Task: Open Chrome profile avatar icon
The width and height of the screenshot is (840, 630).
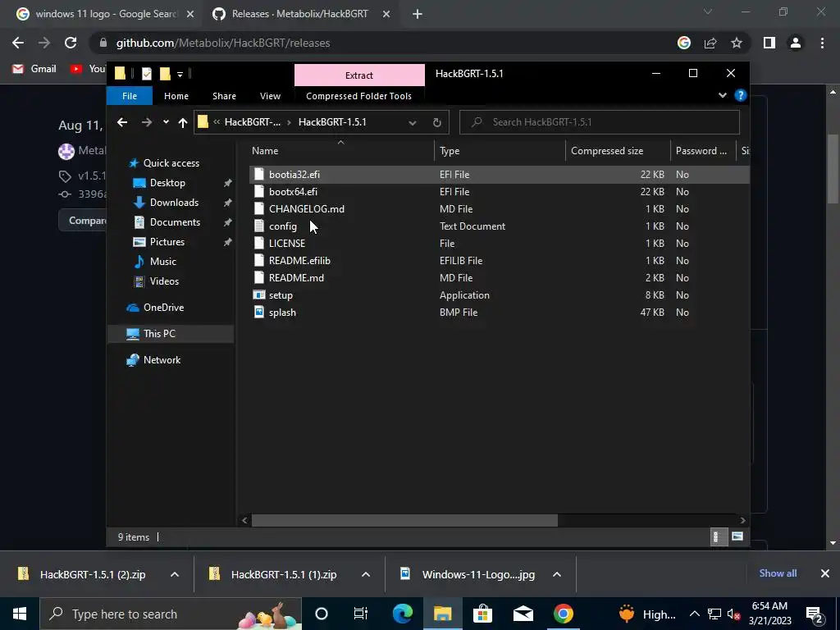Action: (x=796, y=43)
